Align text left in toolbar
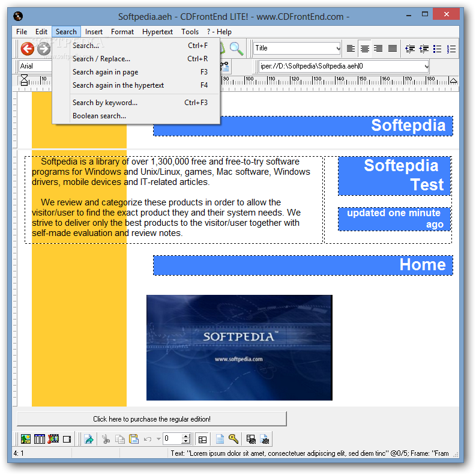Image resolution: width=476 pixels, height=475 pixels. tap(351, 49)
